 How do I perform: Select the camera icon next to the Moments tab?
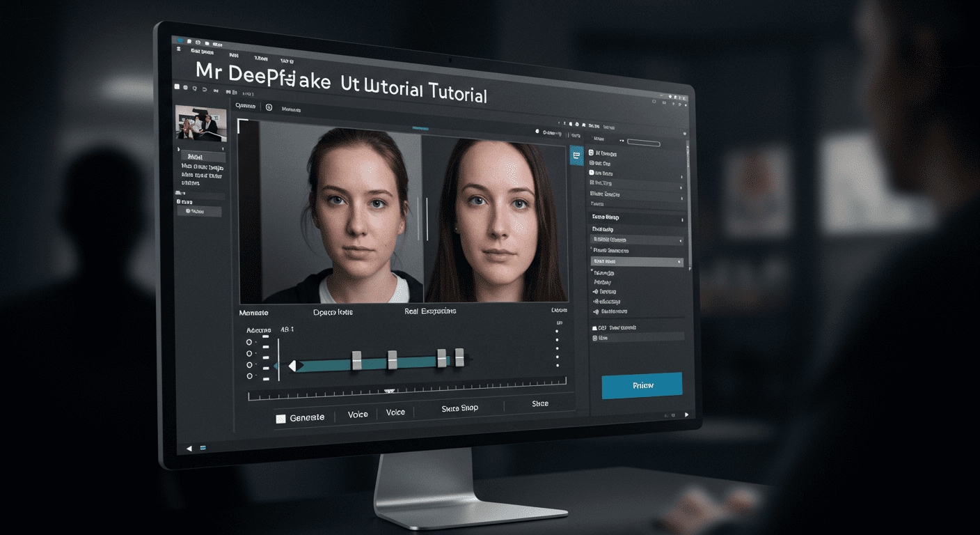pyautogui.click(x=269, y=107)
